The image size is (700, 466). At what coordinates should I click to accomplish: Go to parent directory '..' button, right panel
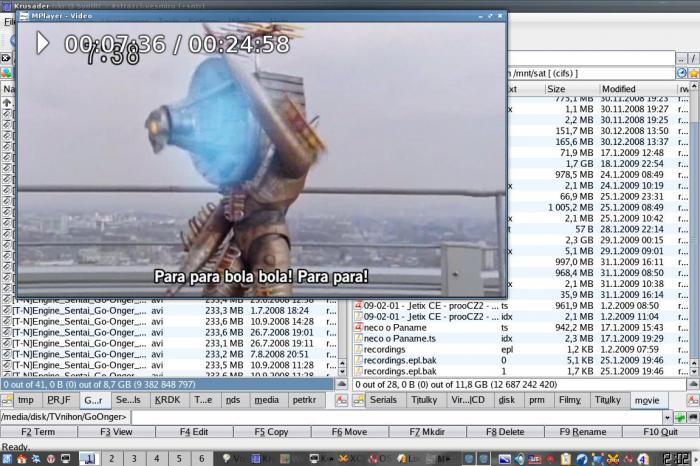tap(681, 58)
